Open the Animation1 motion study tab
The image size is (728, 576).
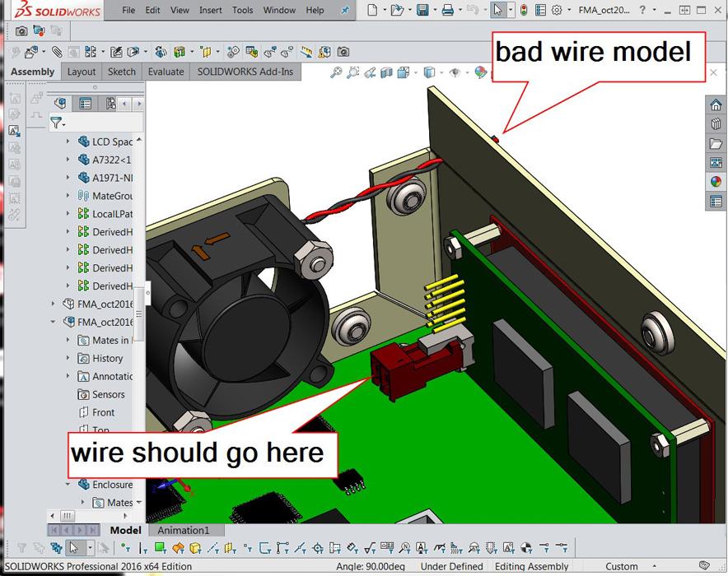184,530
